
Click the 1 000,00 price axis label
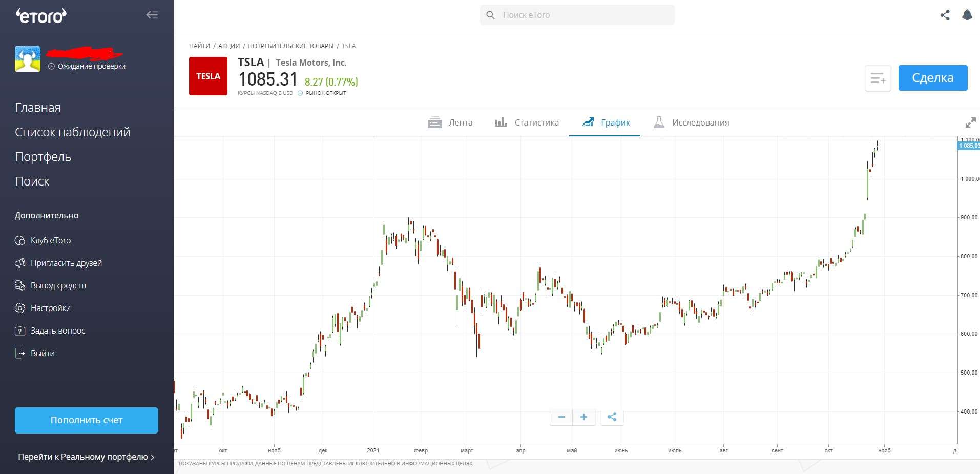[970, 179]
